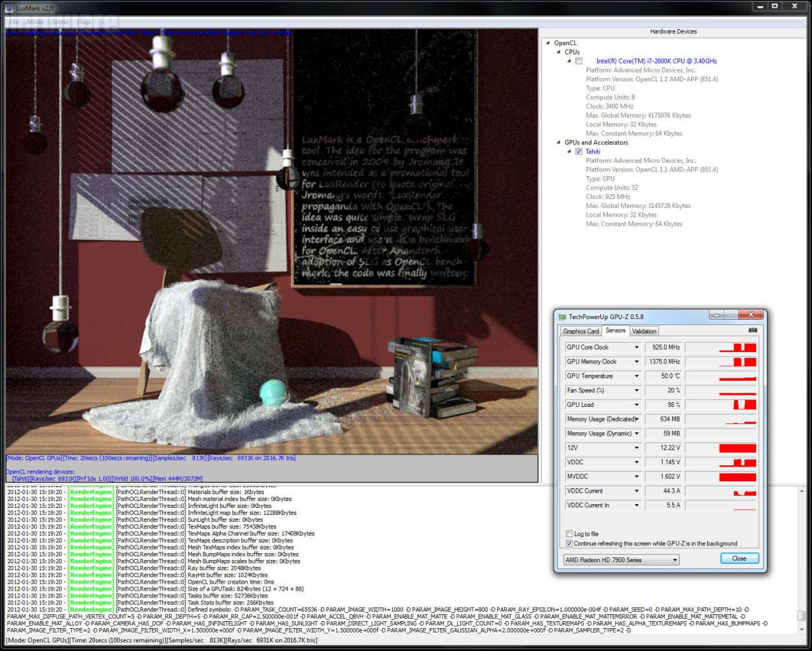This screenshot has height=651, width=812.
Task: Select the GPU-Z Sensors tab
Action: click(616, 331)
